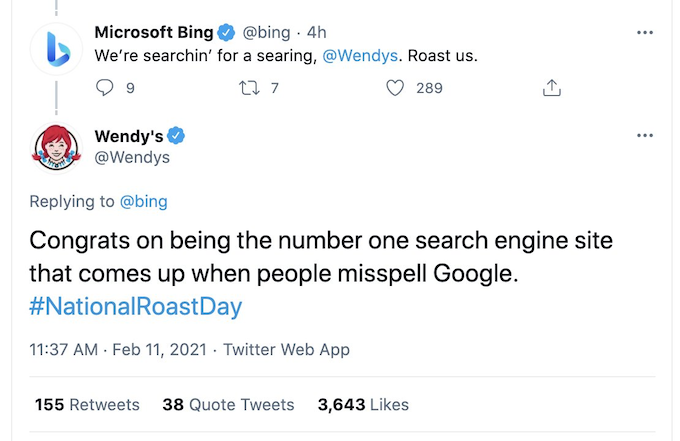Click the Twitter Web App source label

(x=286, y=350)
